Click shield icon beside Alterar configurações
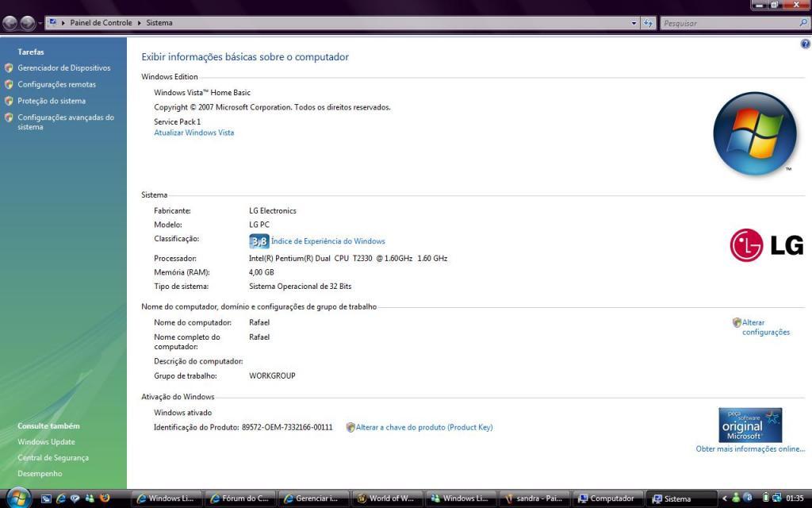Viewport: 812px width, 508px height. pos(737,322)
